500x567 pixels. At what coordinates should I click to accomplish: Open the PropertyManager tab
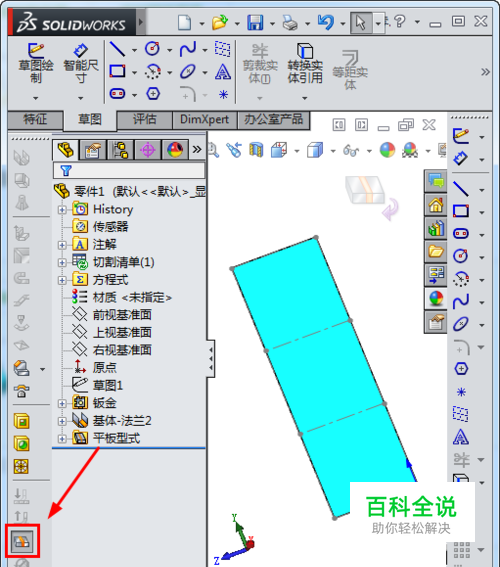[x=93, y=150]
